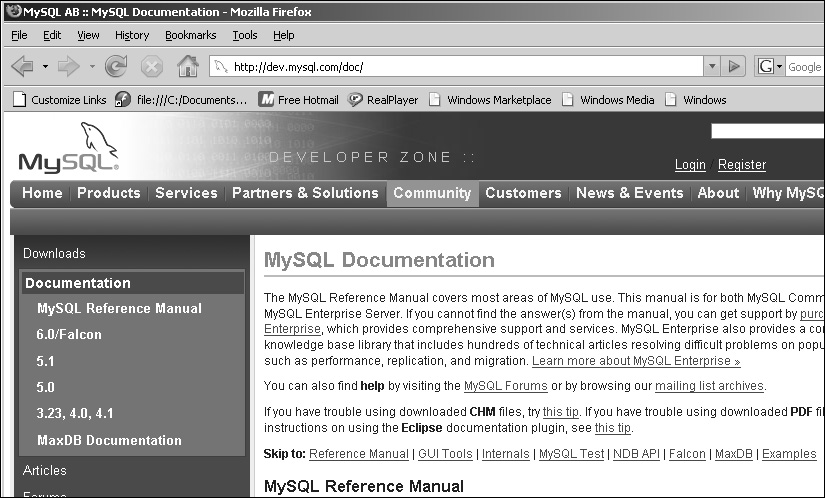The image size is (825, 498).
Task: Open the Free Hotmail bookmark
Action: coord(298,99)
